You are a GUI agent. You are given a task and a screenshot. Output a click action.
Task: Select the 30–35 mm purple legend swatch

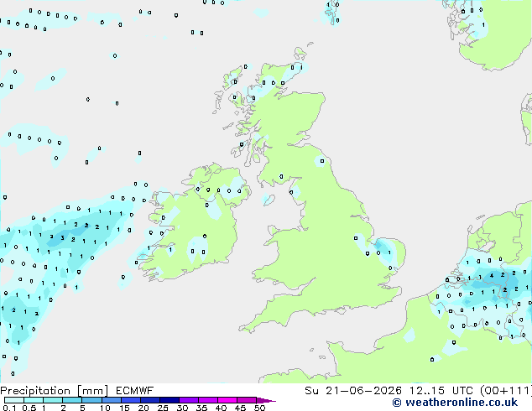(x=189, y=400)
